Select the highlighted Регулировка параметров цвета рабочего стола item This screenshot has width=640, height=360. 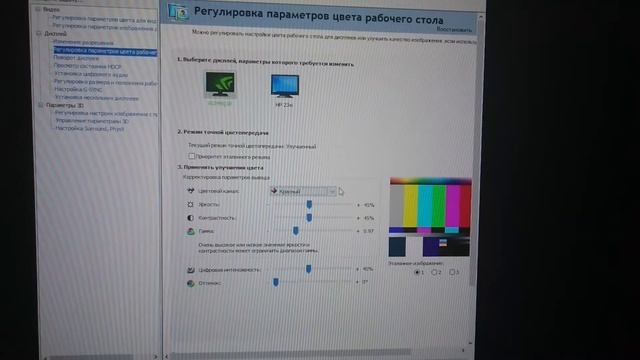(105, 51)
